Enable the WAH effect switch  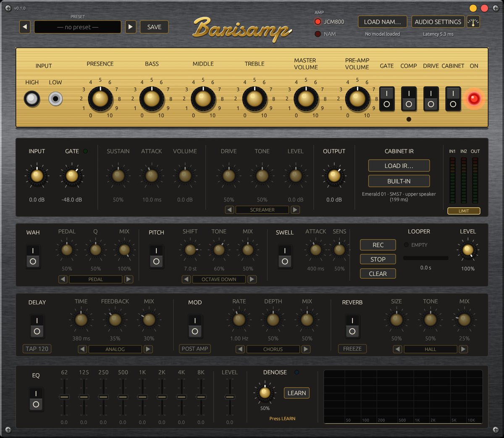tap(33, 256)
